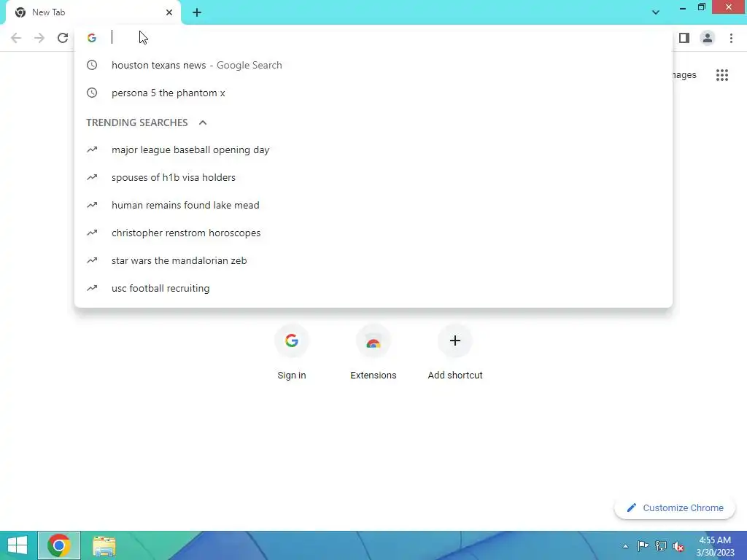Open the profile avatar menu
Image resolution: width=747 pixels, height=560 pixels.
[708, 38]
